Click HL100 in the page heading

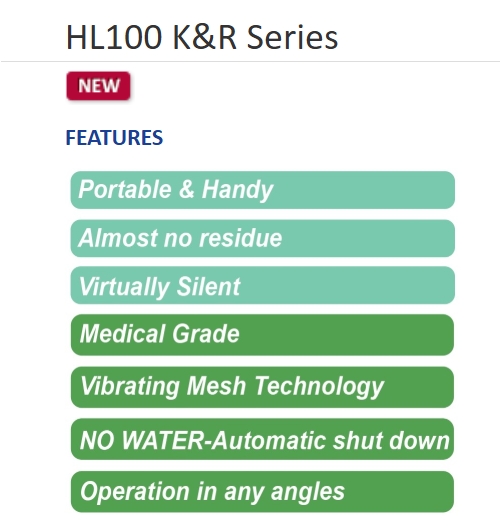(114, 38)
